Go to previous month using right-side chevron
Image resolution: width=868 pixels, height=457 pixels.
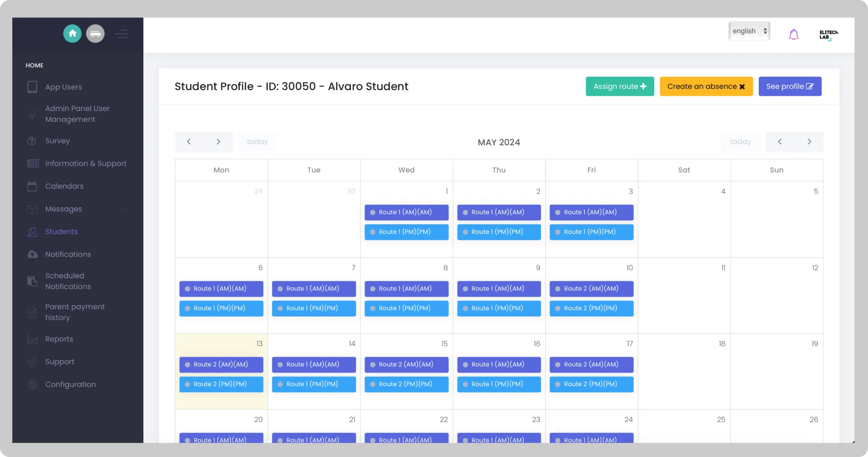(780, 142)
